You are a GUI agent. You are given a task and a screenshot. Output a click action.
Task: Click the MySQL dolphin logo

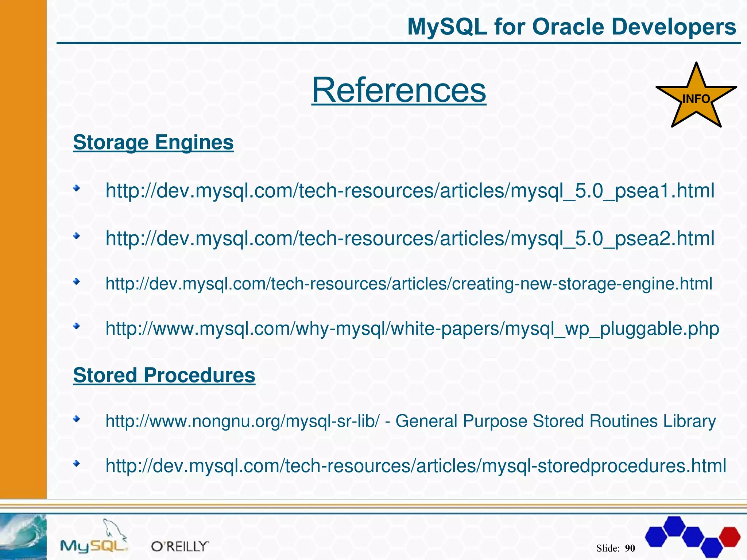point(94,536)
